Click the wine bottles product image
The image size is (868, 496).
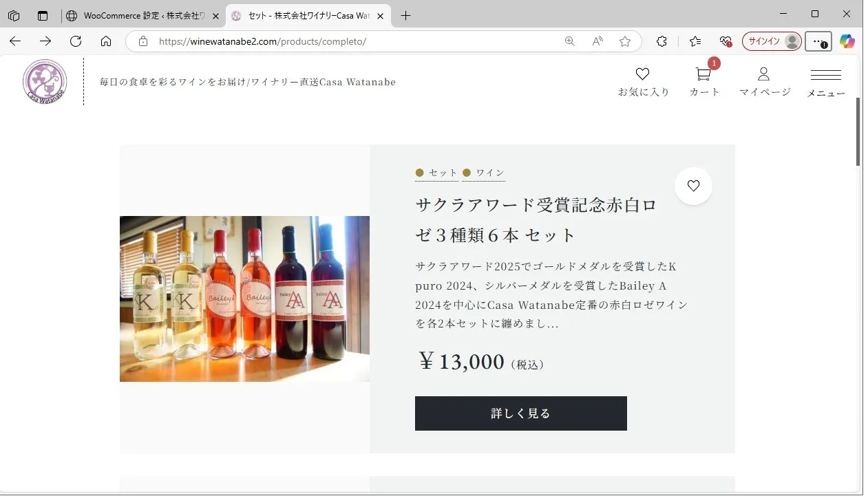[x=244, y=299]
